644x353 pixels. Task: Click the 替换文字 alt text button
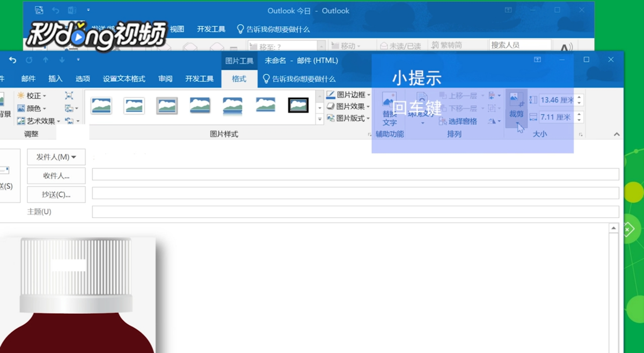(x=390, y=109)
